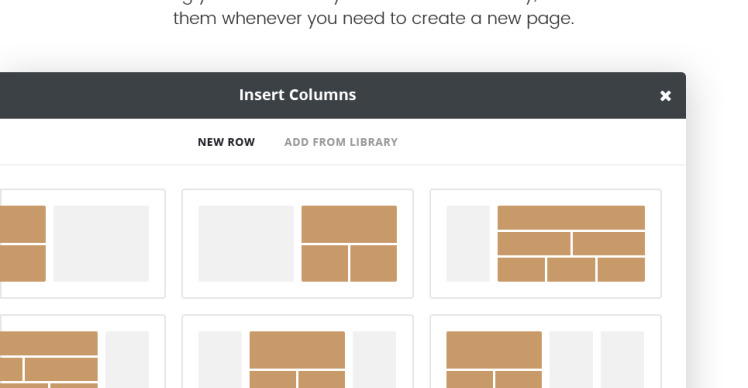Pick layout with tan blocks between two gray columns
The height and width of the screenshot is (388, 748).
[x=298, y=352]
